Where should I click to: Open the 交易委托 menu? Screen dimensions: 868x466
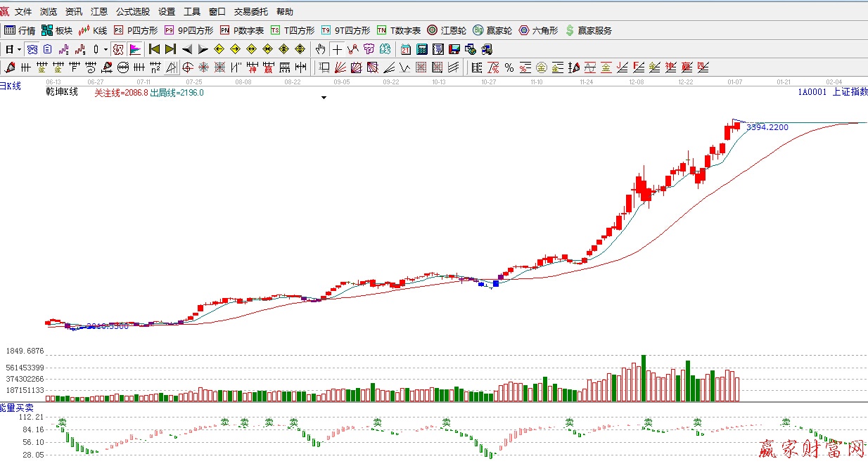(251, 12)
